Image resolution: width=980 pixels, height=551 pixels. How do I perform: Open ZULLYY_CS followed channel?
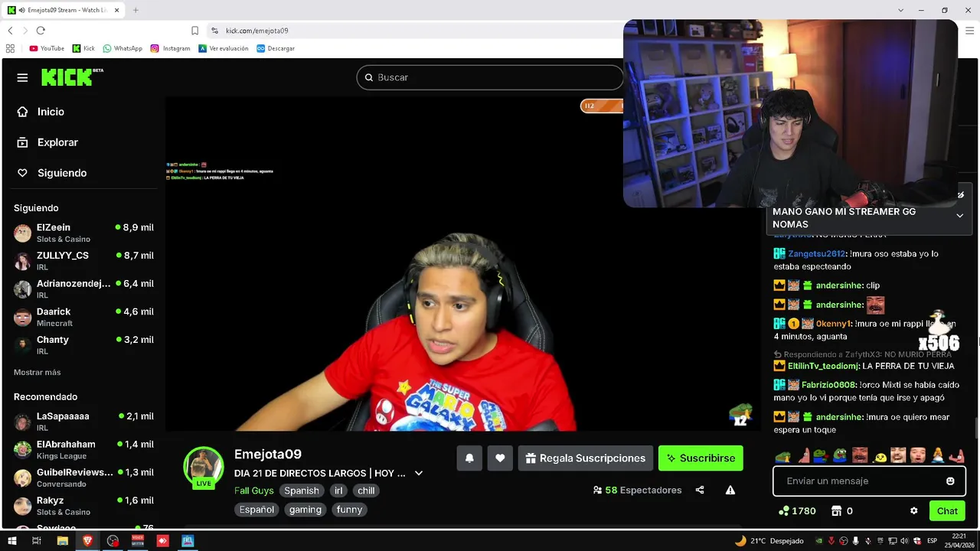click(83, 261)
